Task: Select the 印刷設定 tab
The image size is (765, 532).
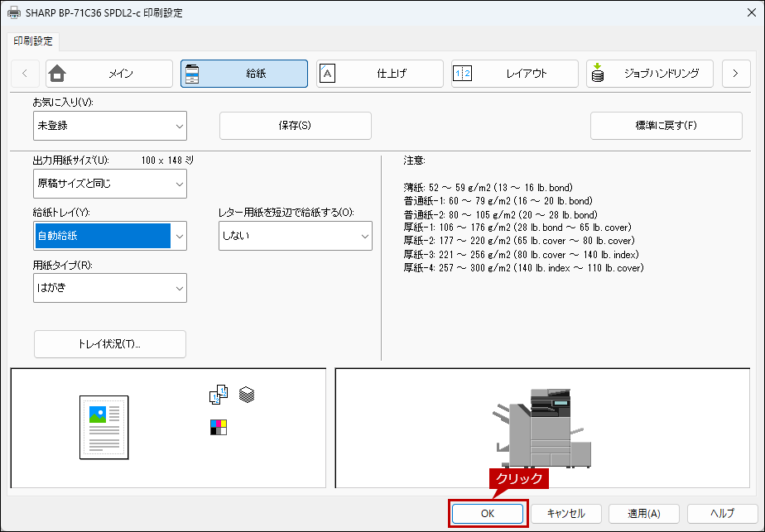Action: tap(33, 41)
